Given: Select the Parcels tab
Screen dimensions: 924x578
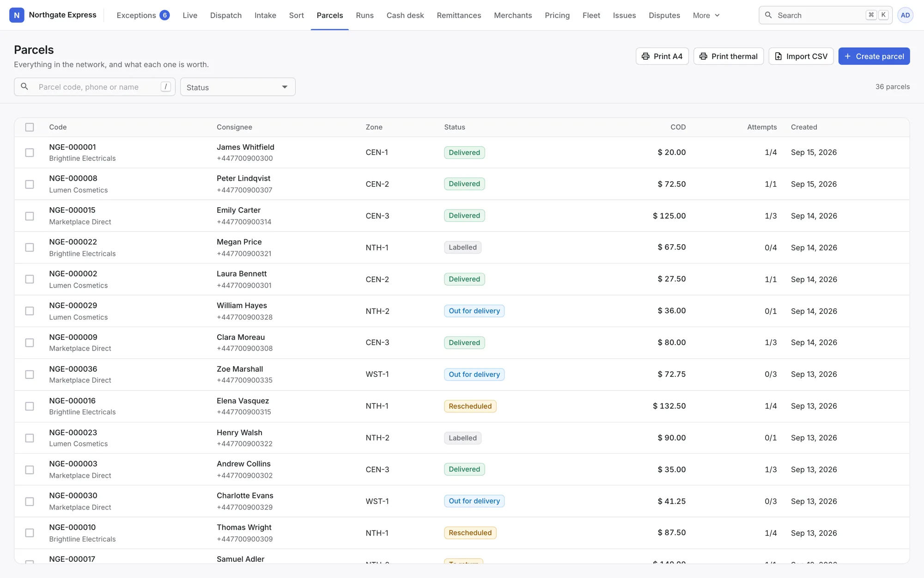Looking at the screenshot, I should click(330, 15).
